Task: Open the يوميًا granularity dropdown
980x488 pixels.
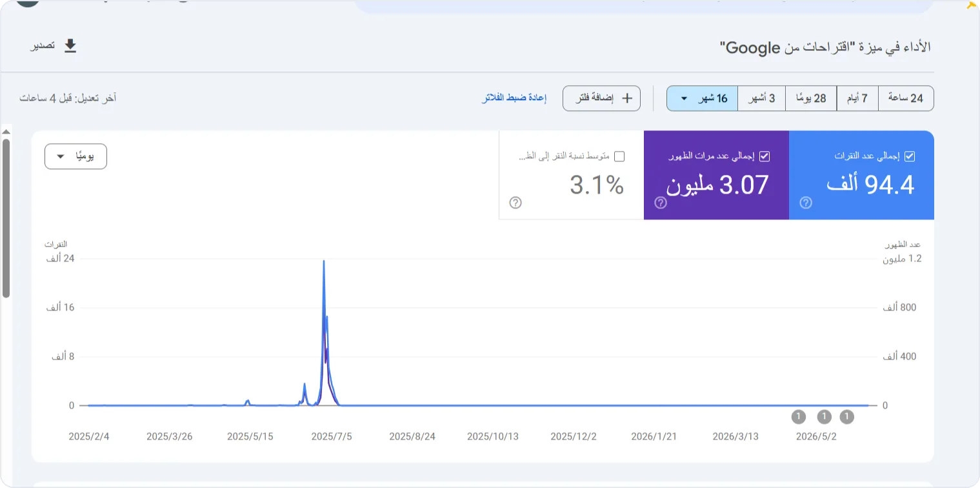Action: pos(75,157)
